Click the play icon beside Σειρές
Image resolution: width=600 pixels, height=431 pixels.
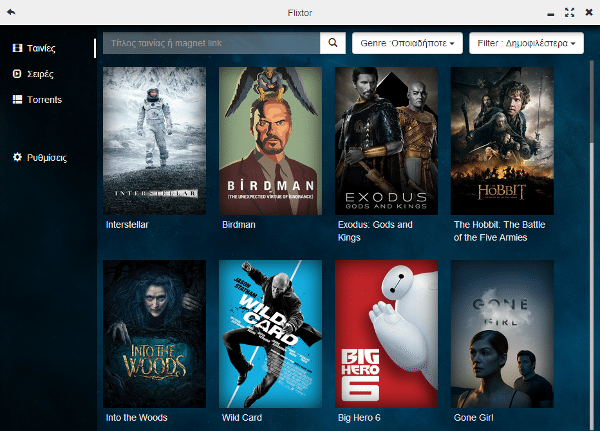pos(17,73)
